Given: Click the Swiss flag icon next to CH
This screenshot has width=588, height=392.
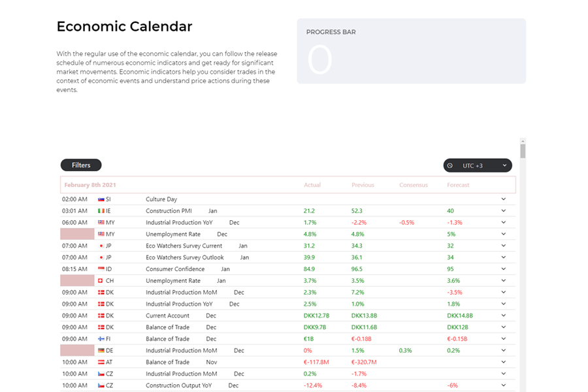Looking at the screenshot, I should (x=101, y=281).
